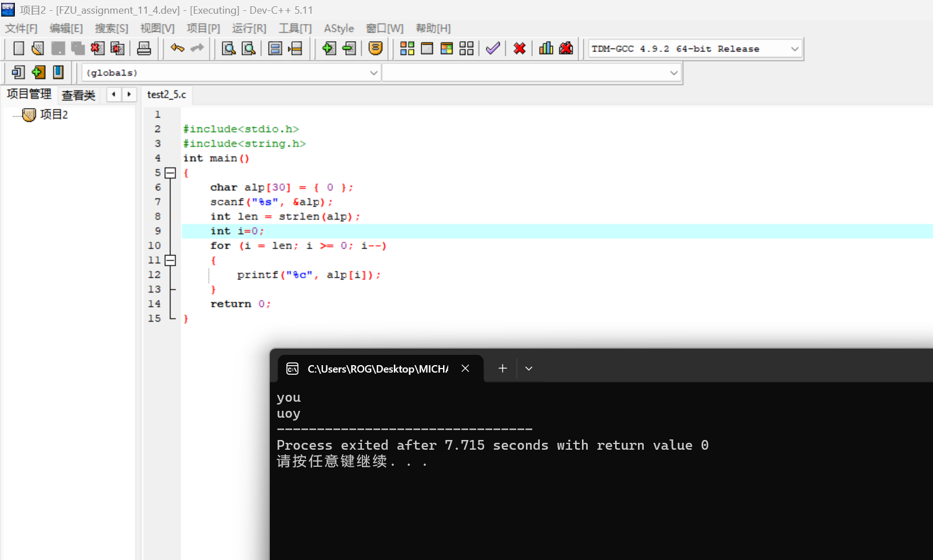
Task: Open the 文件[F] menu
Action: (x=21, y=29)
